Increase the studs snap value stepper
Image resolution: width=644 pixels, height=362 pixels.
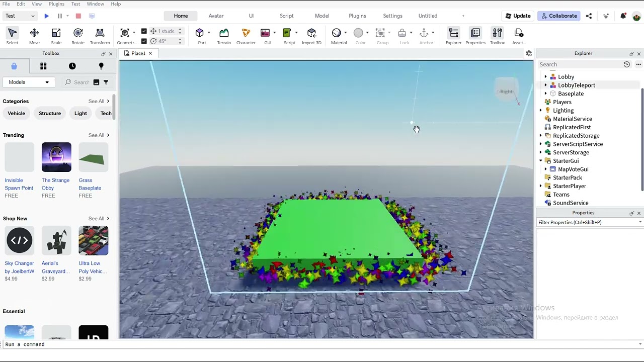(x=180, y=30)
